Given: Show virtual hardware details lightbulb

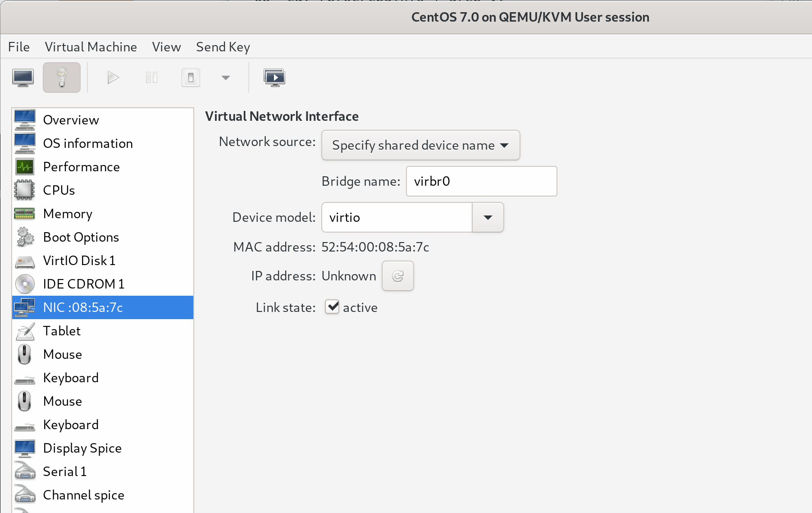Looking at the screenshot, I should coord(62,78).
